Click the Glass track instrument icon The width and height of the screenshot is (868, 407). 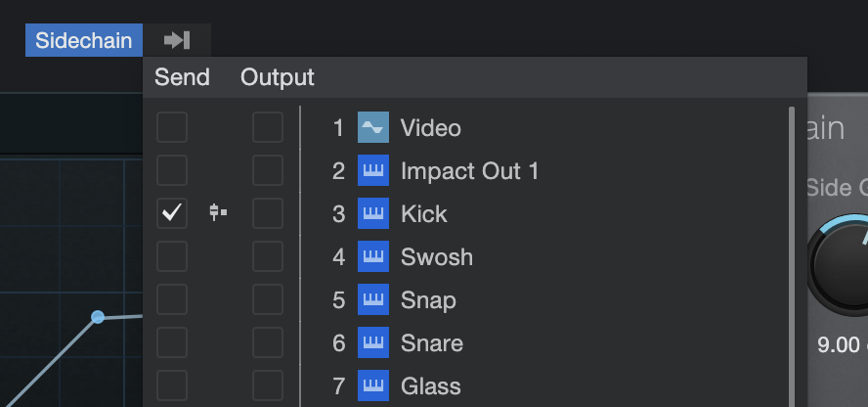click(x=373, y=385)
